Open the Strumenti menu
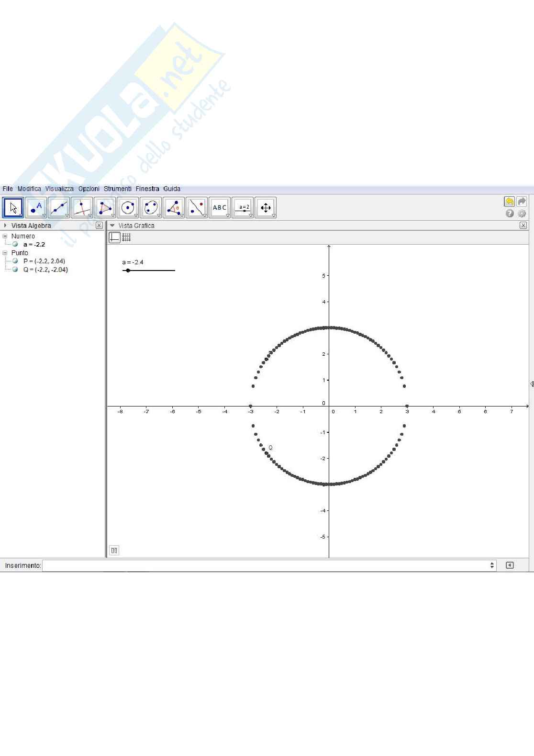The height and width of the screenshot is (756, 534). (117, 189)
